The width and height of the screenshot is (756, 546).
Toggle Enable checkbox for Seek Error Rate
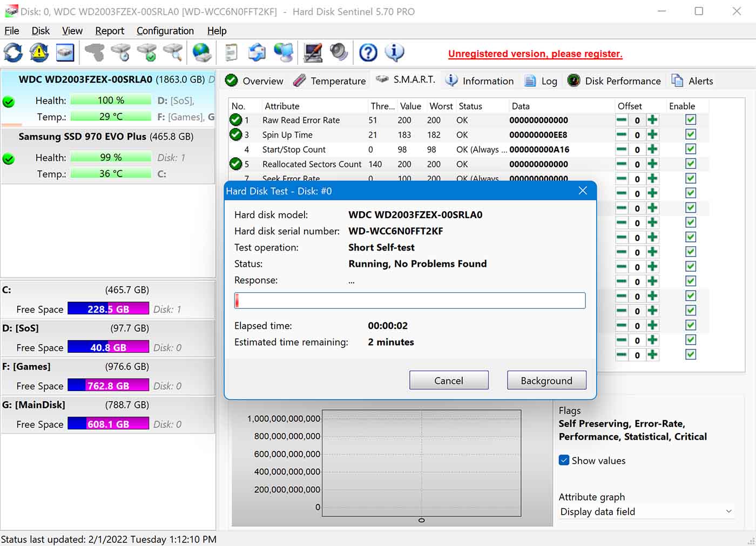pyautogui.click(x=691, y=178)
